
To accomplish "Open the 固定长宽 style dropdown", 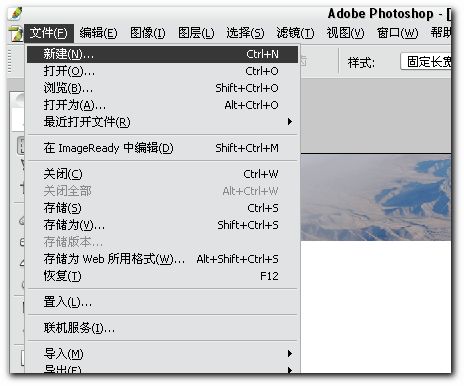I will [426, 62].
